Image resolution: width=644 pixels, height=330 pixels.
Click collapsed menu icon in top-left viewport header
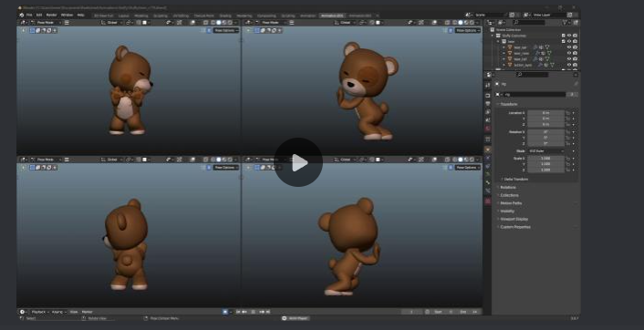(x=67, y=23)
